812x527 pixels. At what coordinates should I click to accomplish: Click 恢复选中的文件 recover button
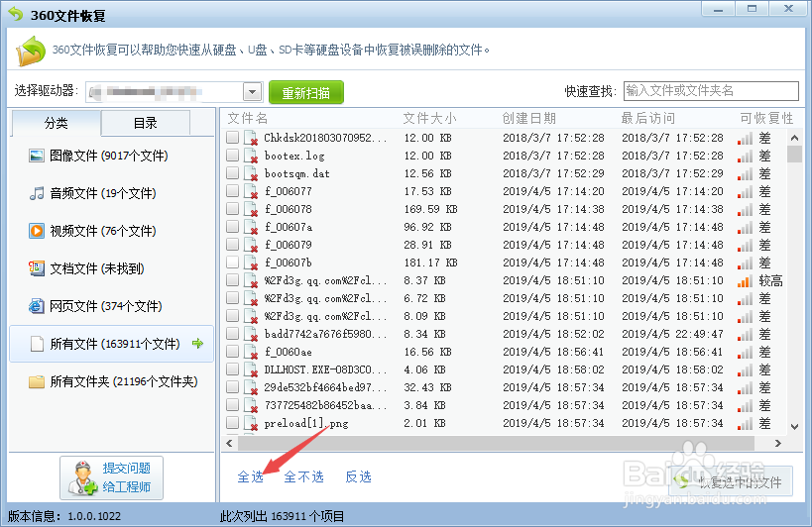(x=730, y=481)
